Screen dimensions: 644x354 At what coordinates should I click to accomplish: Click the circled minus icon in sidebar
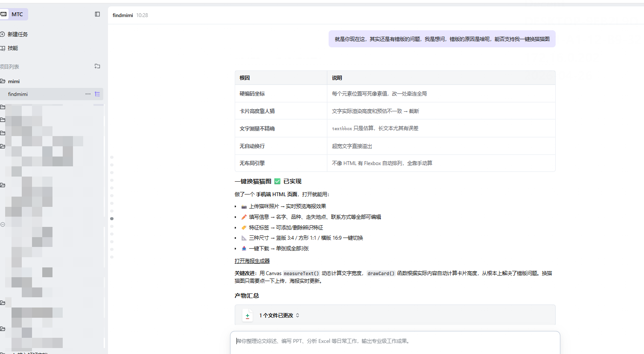(3, 224)
